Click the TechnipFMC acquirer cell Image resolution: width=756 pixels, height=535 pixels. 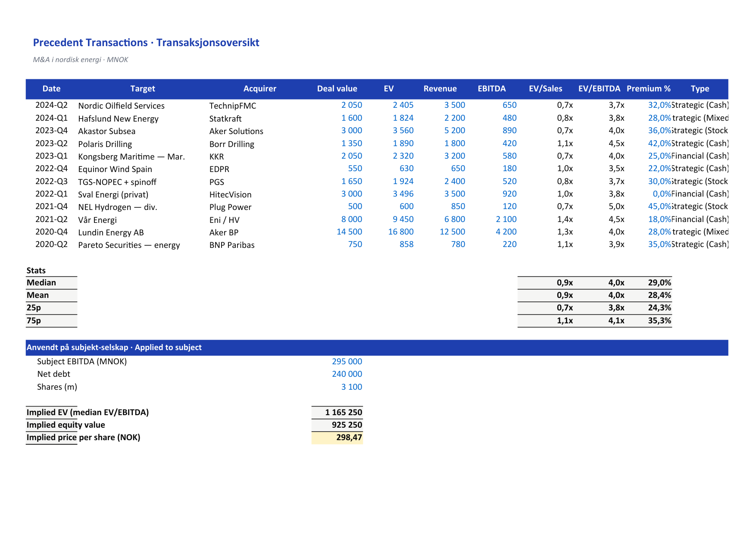click(x=233, y=106)
